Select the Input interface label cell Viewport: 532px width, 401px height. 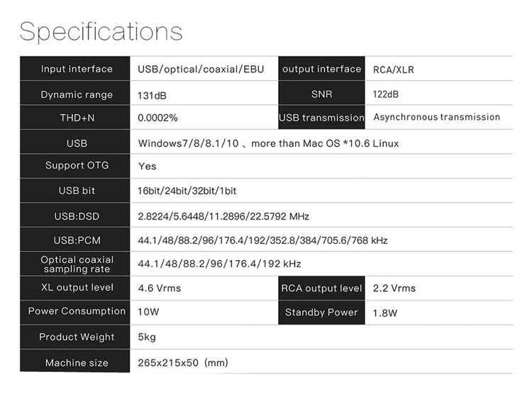76,69
